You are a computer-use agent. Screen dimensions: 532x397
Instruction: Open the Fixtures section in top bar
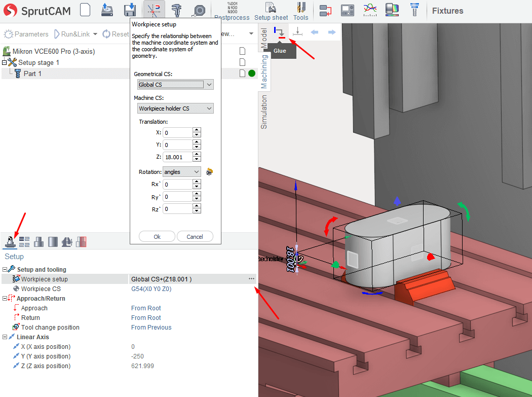(x=447, y=11)
